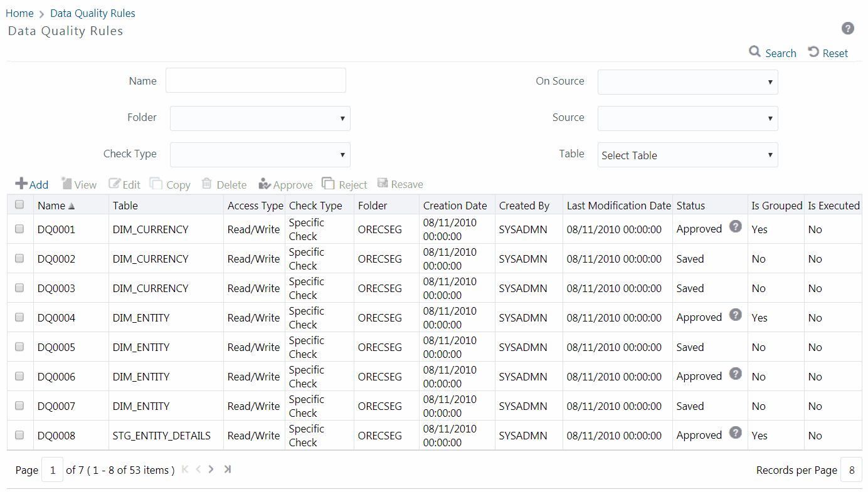
Task: Open the On Source dropdown
Action: [688, 82]
